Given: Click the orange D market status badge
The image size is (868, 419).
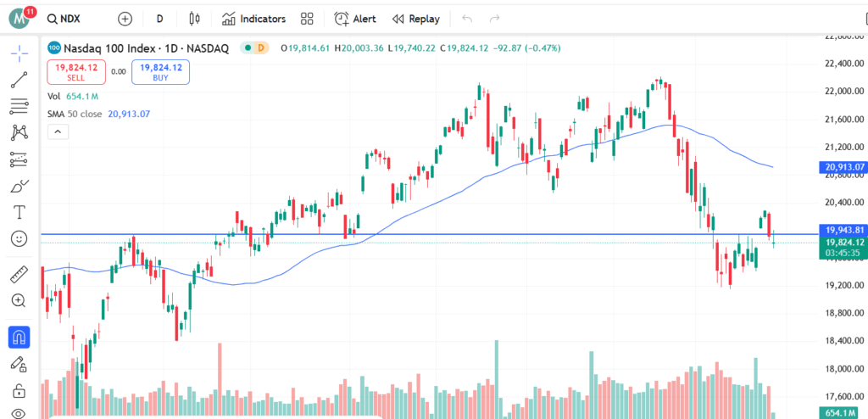Looking at the screenshot, I should coord(261,48).
